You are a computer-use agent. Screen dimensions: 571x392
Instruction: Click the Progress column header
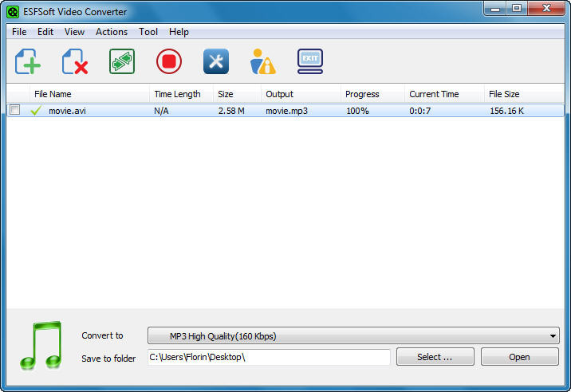(x=372, y=94)
